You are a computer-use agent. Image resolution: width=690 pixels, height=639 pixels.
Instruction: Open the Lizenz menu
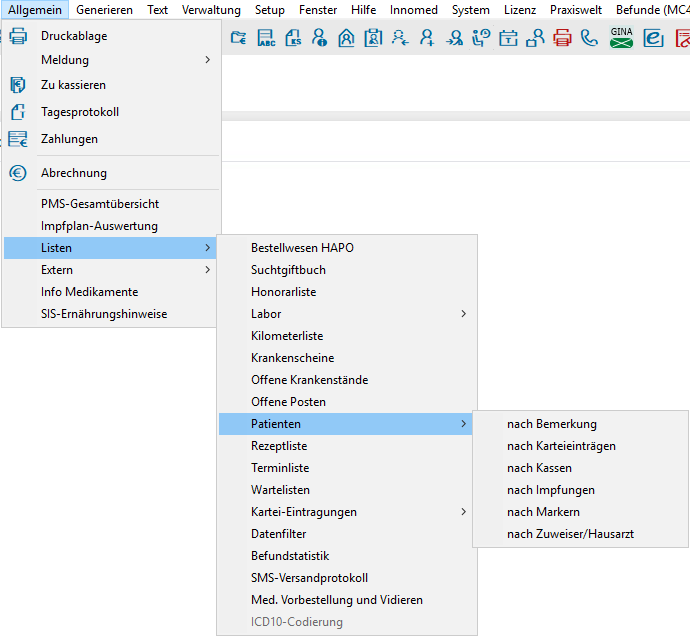tap(520, 10)
